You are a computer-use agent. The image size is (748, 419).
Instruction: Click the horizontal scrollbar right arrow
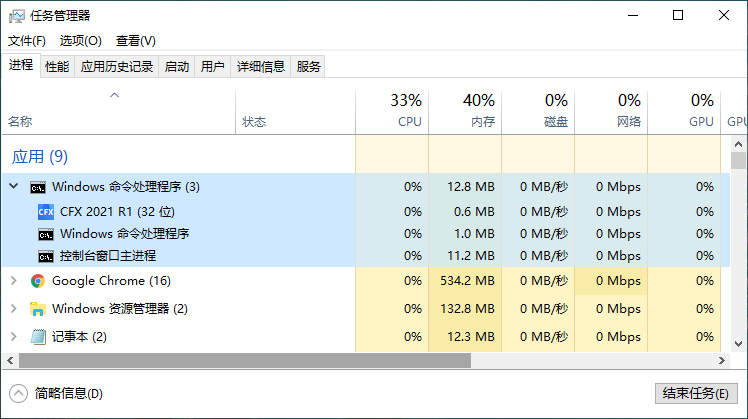pyautogui.click(x=722, y=361)
